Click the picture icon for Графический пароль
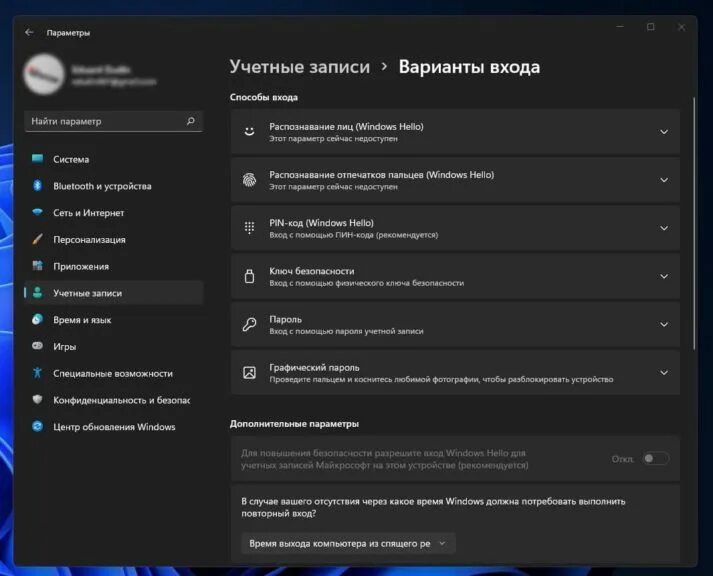Viewport: 713px width, 576px height. pos(249,372)
